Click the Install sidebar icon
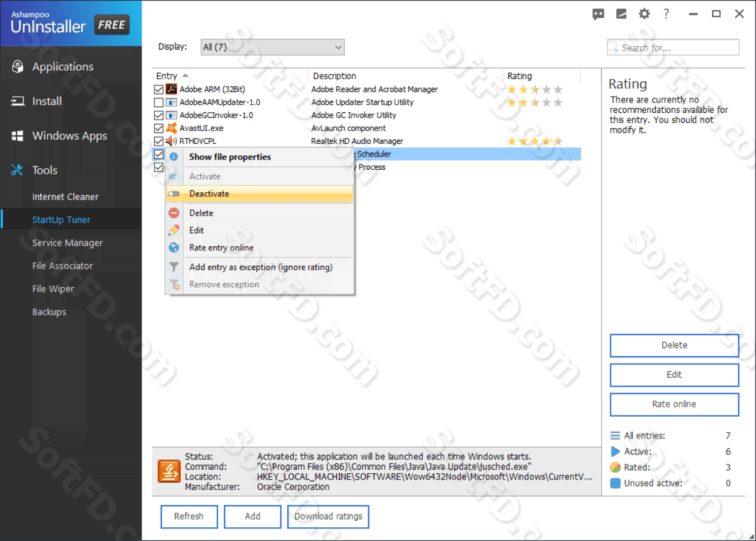The width and height of the screenshot is (756, 541). coord(18,101)
